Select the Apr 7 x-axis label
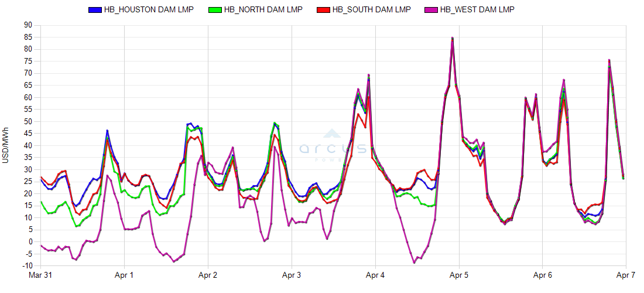Viewport: 644px width, 293px height. (626, 274)
